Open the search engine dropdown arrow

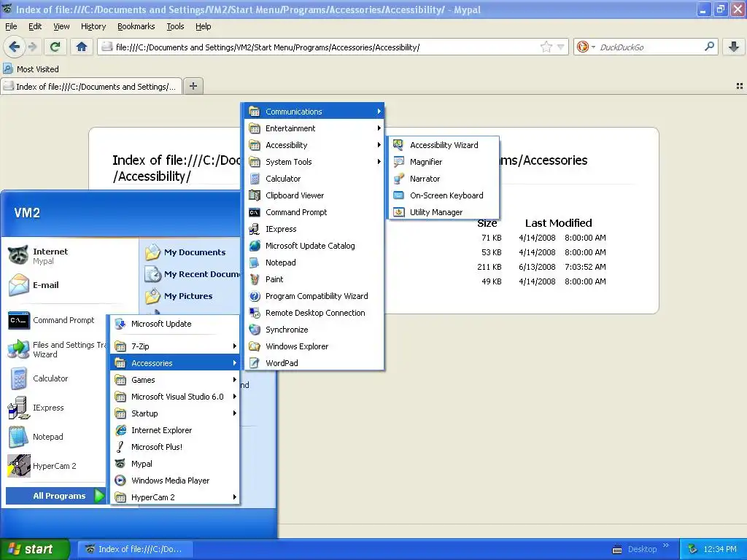point(593,47)
